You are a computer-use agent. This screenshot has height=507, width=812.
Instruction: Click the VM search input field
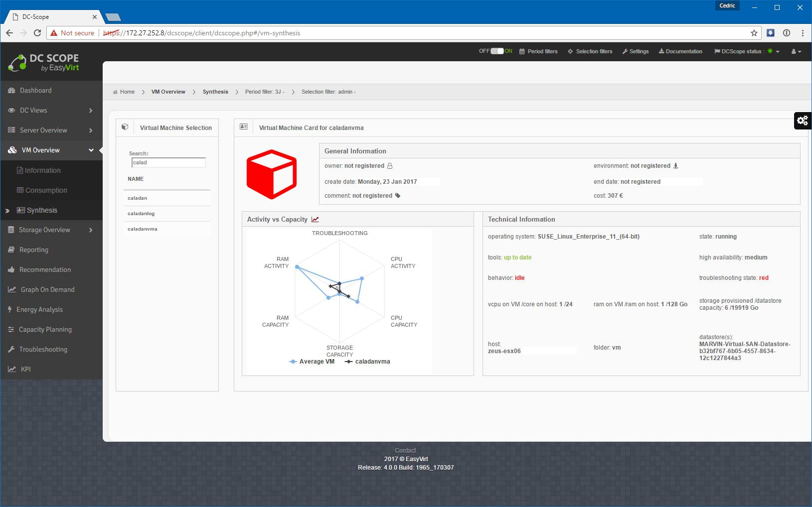168,163
